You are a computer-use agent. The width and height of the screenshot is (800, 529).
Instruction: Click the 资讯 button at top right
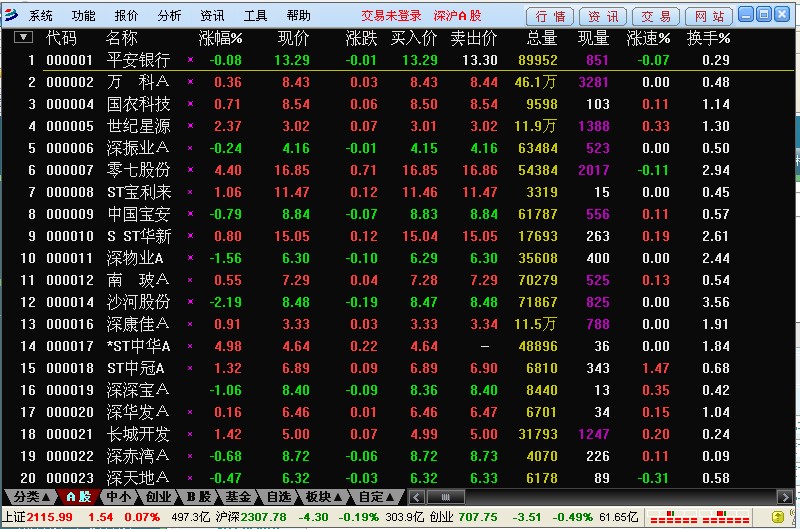click(x=603, y=16)
